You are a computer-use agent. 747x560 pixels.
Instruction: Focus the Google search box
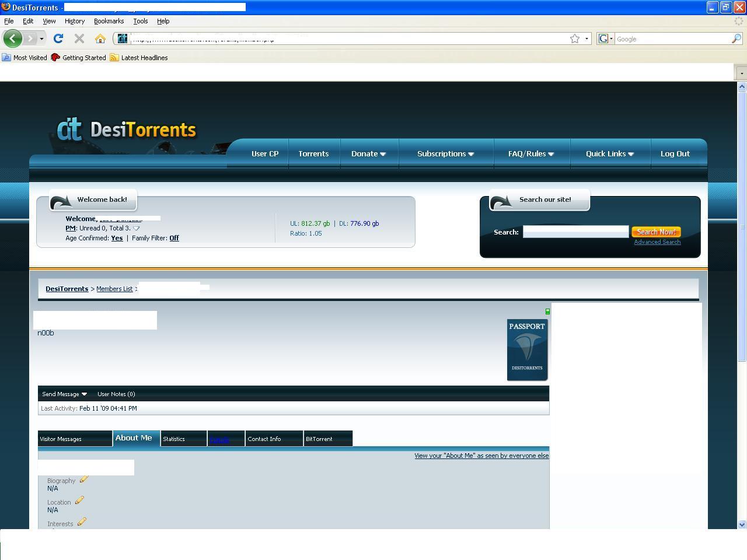click(x=673, y=38)
